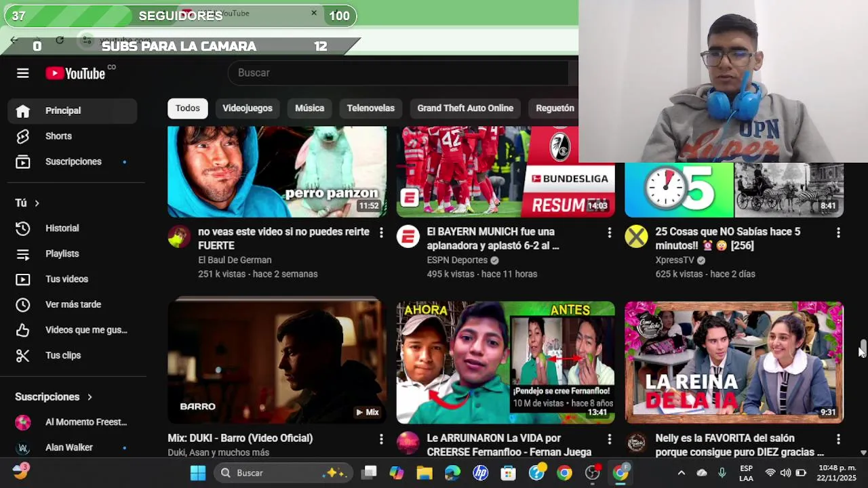Open Shorts from the sidebar

73,136
